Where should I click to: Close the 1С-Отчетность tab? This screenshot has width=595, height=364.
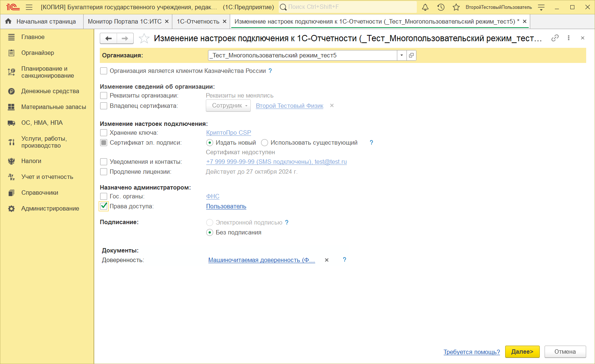tap(225, 21)
